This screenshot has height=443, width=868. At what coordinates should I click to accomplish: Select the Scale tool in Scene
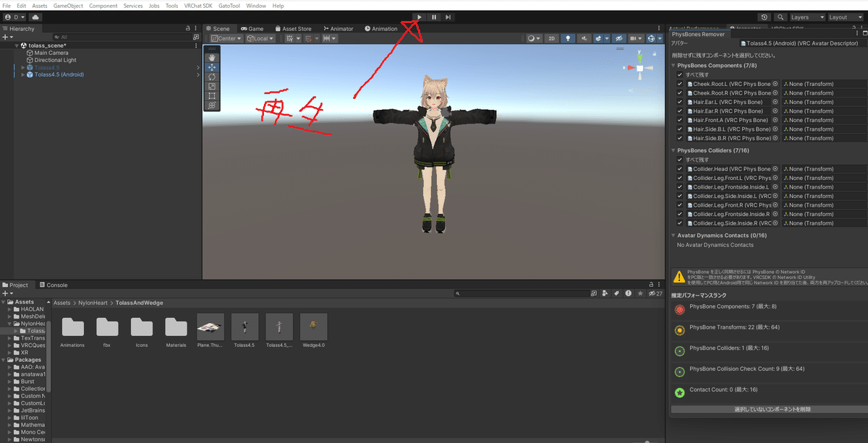[212, 86]
